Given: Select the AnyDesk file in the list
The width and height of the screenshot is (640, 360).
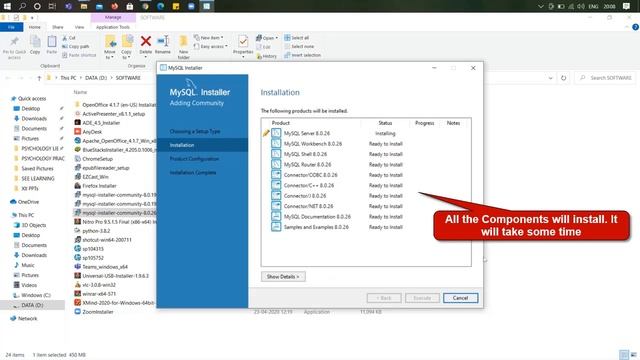Looking at the screenshot, I should click(92, 132).
